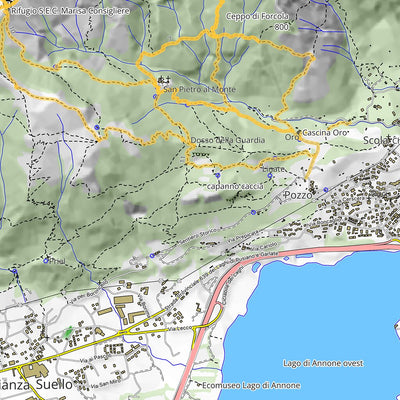Click the church icon above San Pietro al Monte
The image size is (400, 400).
164,80
